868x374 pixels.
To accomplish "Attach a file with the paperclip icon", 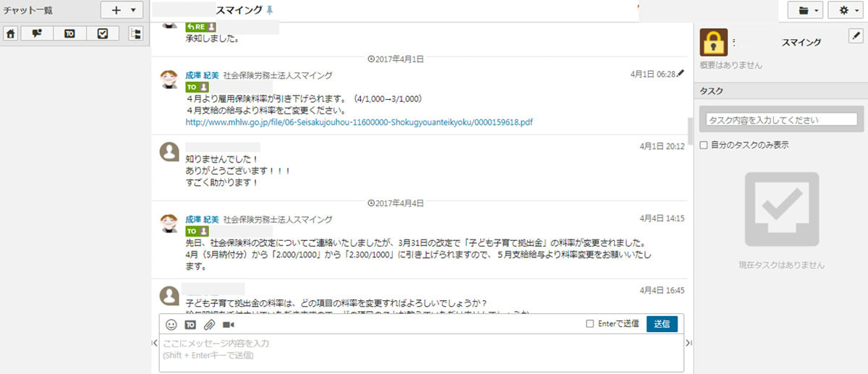I will tap(209, 324).
